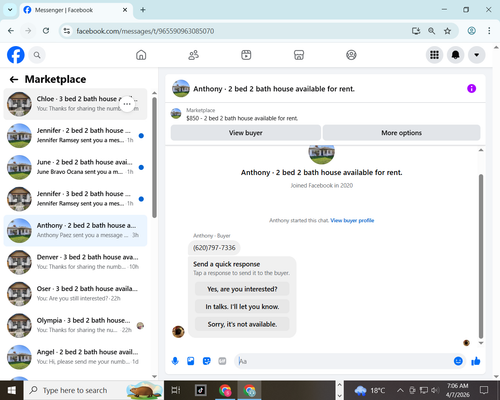The width and height of the screenshot is (500, 400).
Task: Click the Facebook logo icon
Action: [16, 55]
